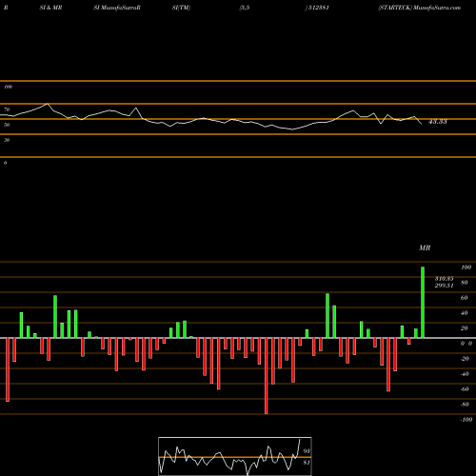Click the value 310.35 beside the MR chart
The height and width of the screenshot is (476, 476).
(444, 278)
